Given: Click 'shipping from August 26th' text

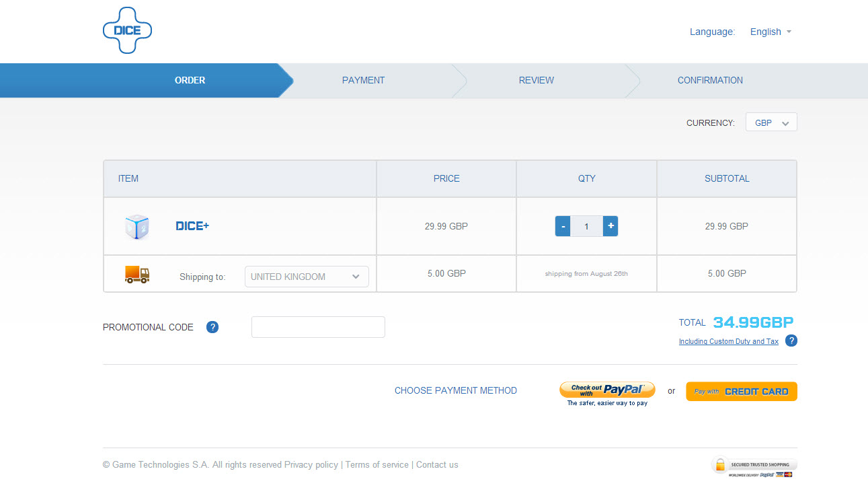Looking at the screenshot, I should 586,274.
